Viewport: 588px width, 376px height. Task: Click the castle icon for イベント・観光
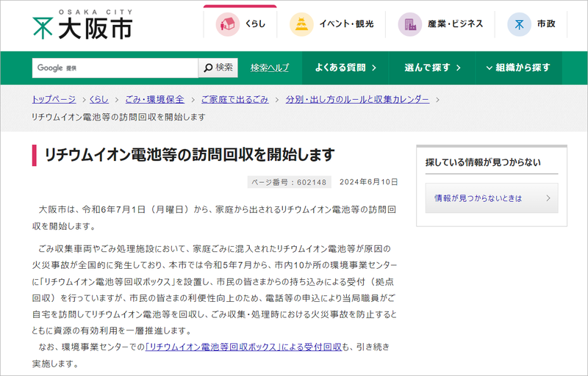301,24
